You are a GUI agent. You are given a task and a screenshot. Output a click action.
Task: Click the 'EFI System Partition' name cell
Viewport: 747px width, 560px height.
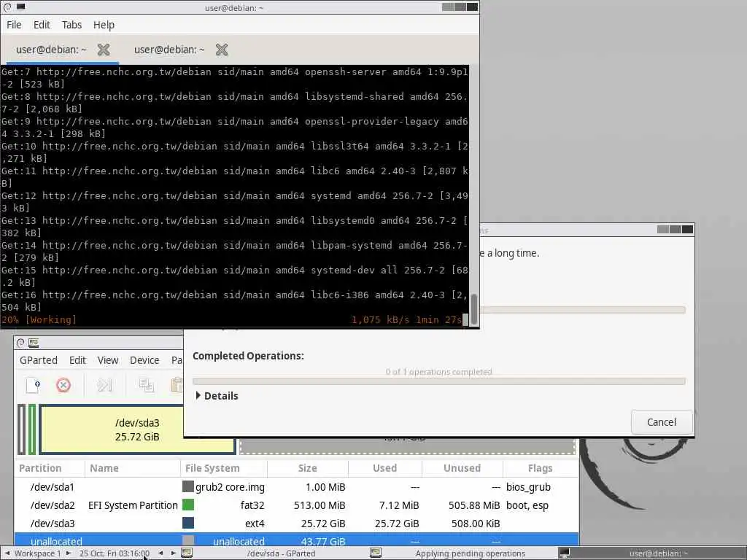[x=133, y=505]
